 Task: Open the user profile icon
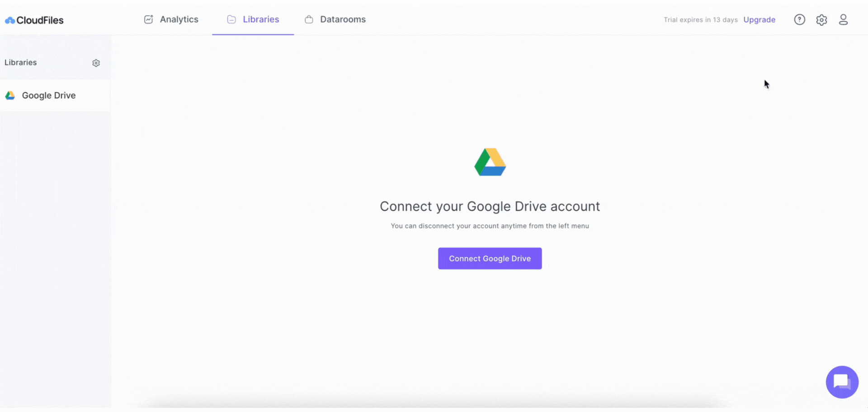coord(843,19)
